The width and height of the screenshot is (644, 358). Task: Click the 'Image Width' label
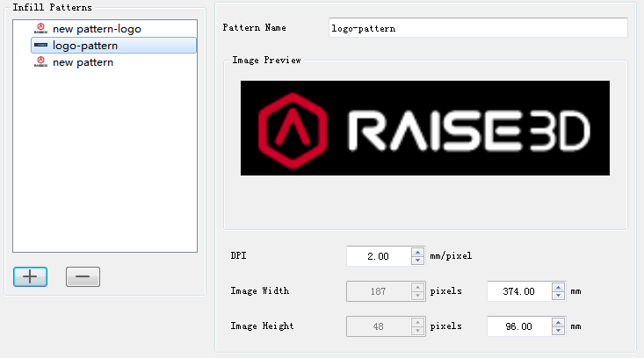259,290
